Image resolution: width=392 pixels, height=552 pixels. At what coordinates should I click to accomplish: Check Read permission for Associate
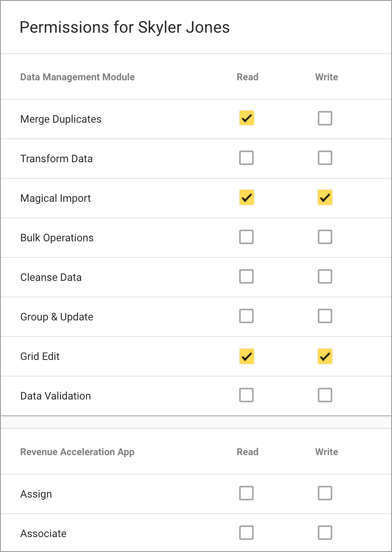coord(246,533)
